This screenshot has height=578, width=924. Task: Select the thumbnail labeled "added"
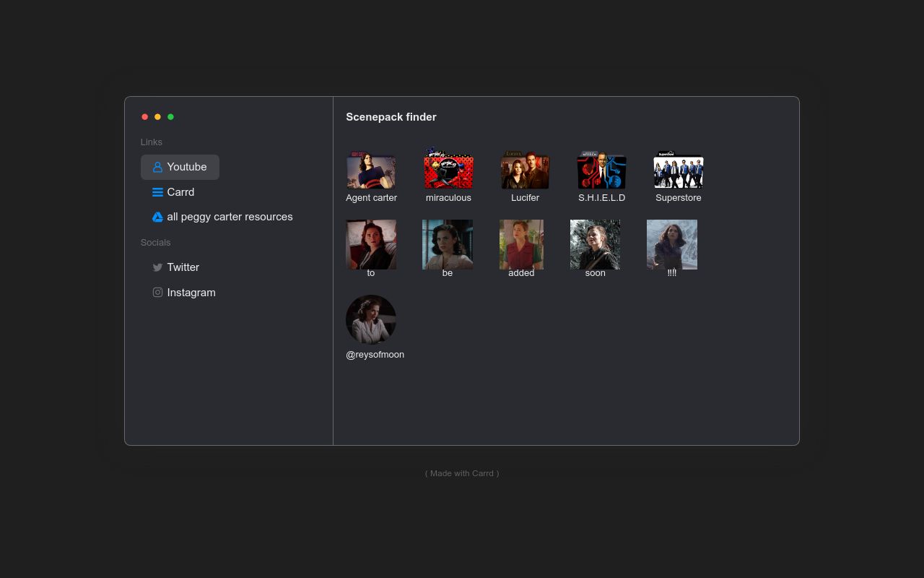tap(521, 244)
